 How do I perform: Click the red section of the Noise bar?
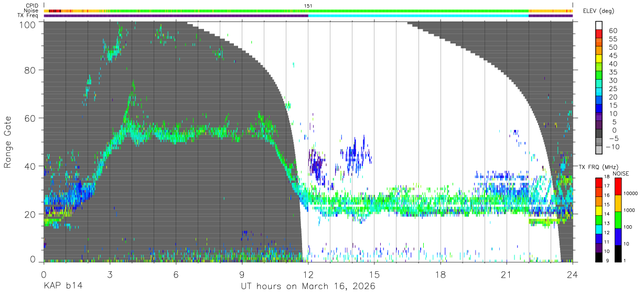(55, 10)
